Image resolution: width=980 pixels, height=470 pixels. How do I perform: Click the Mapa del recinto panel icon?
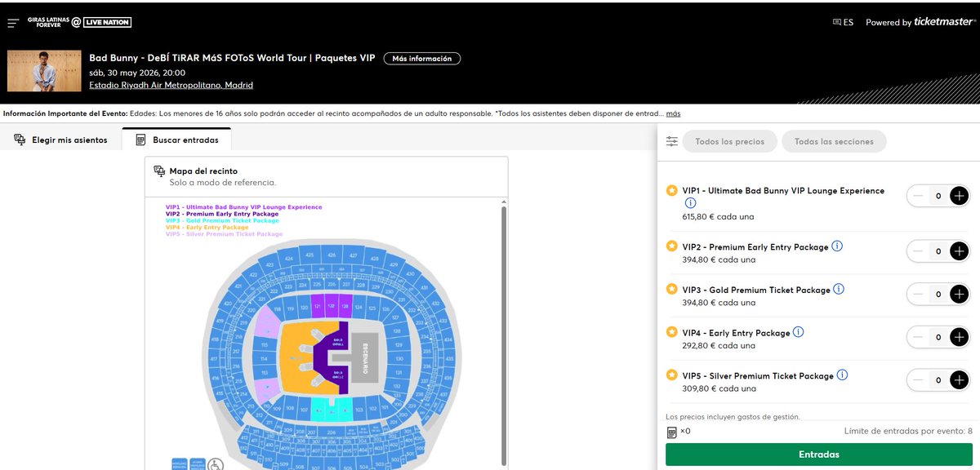click(159, 171)
